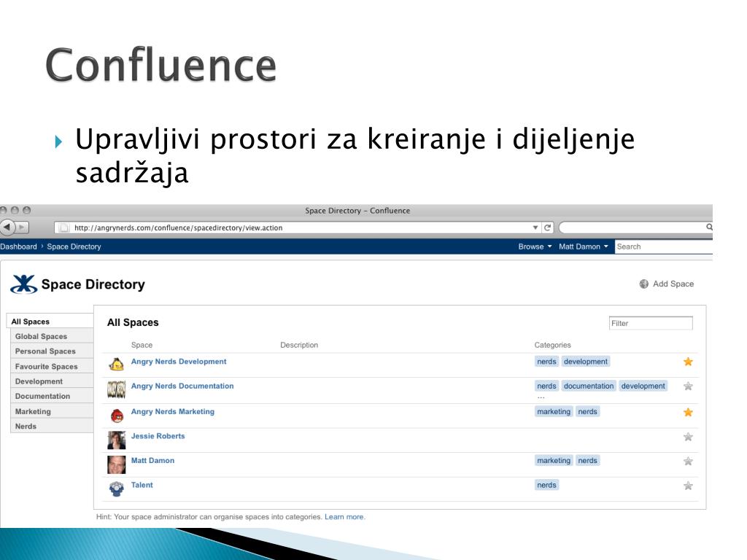Image resolution: width=747 pixels, height=560 pixels.
Task: Go to Dashboard breadcrumb
Action: pyautogui.click(x=18, y=246)
